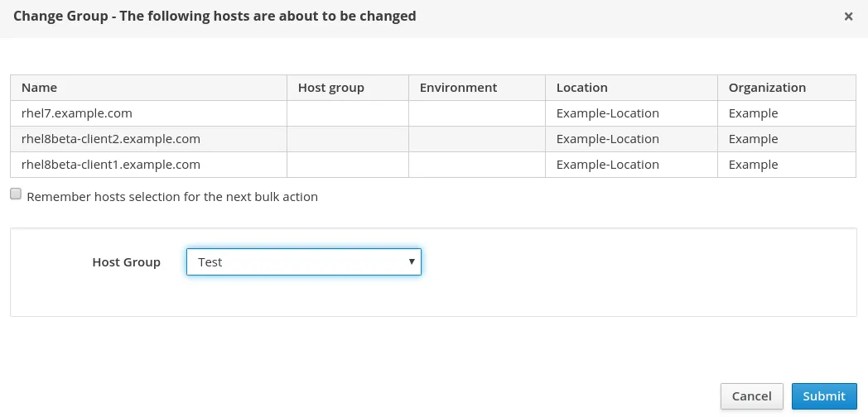This screenshot has height=417, width=868.
Task: Enable Remember hosts selection checkbox
Action: click(x=16, y=194)
